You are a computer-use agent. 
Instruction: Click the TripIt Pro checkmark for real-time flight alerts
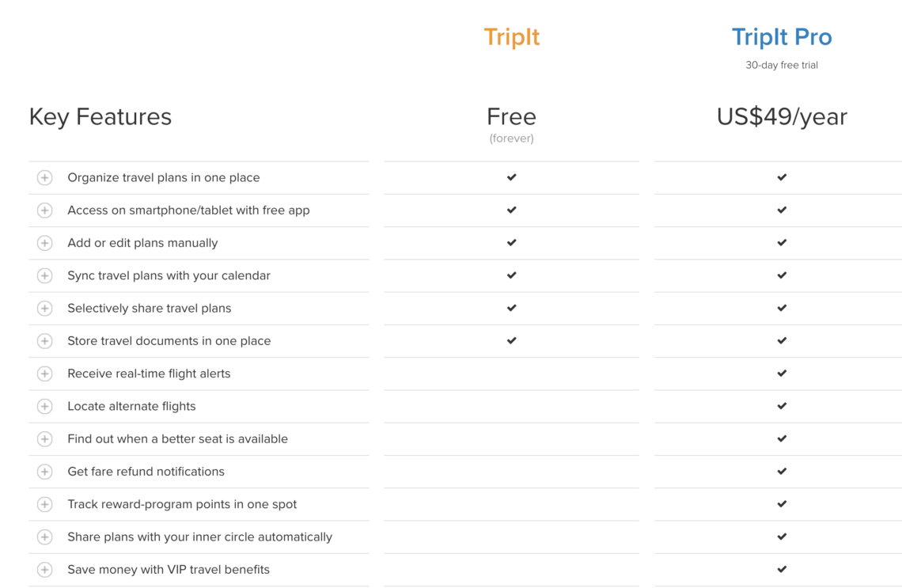(x=781, y=373)
